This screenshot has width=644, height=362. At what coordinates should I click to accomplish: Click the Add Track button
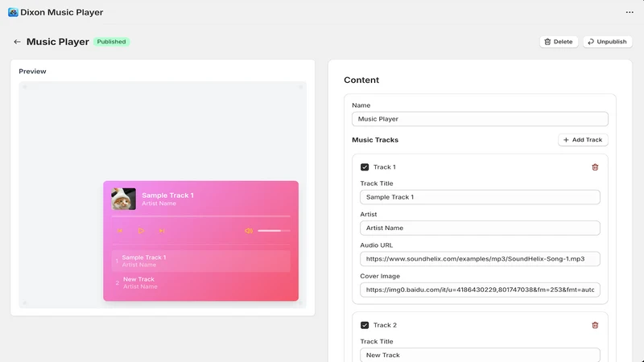pyautogui.click(x=583, y=139)
